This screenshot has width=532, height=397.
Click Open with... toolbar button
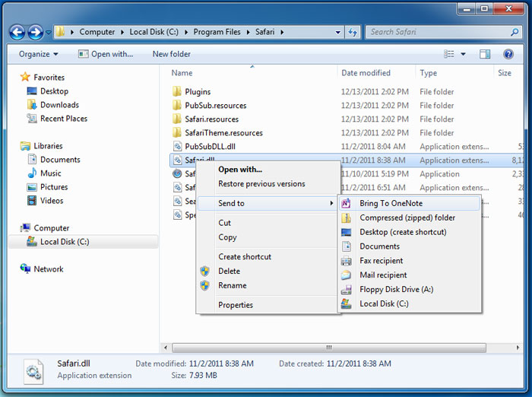pyautogui.click(x=105, y=54)
